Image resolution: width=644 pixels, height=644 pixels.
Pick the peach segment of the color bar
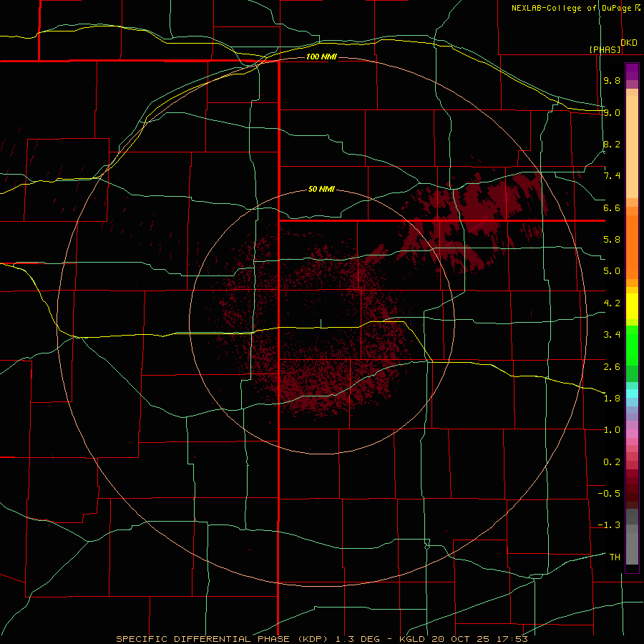632,144
